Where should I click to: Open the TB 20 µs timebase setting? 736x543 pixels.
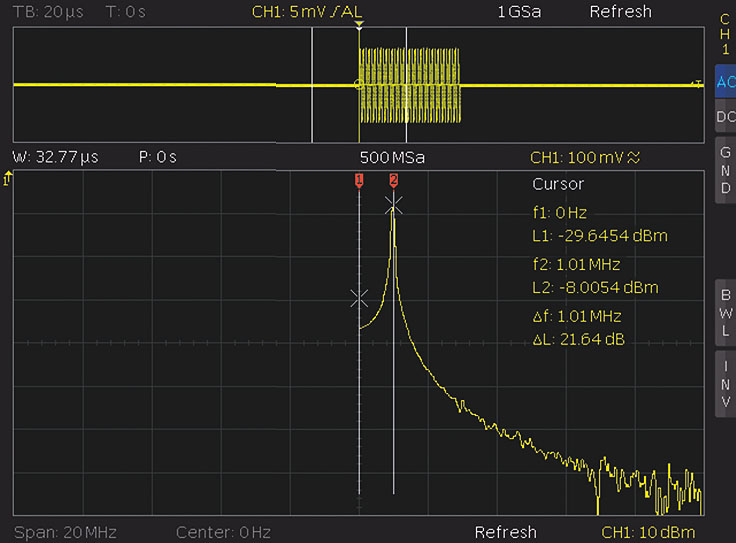49,12
